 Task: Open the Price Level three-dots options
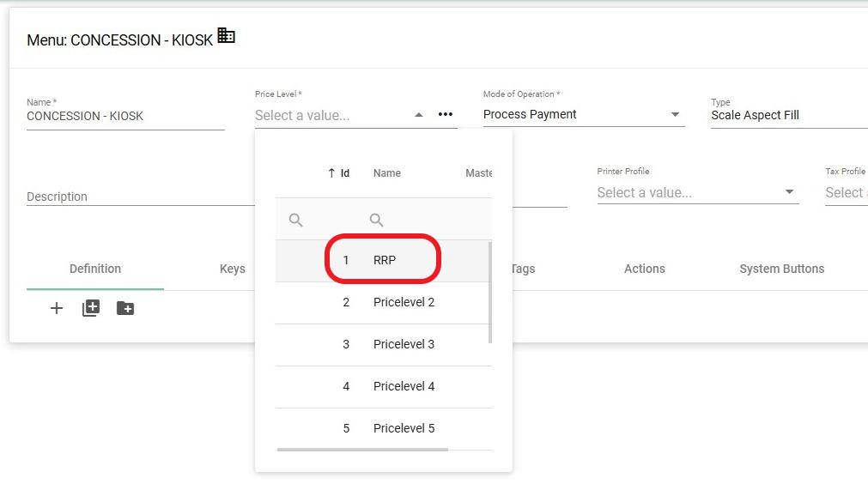tap(445, 114)
